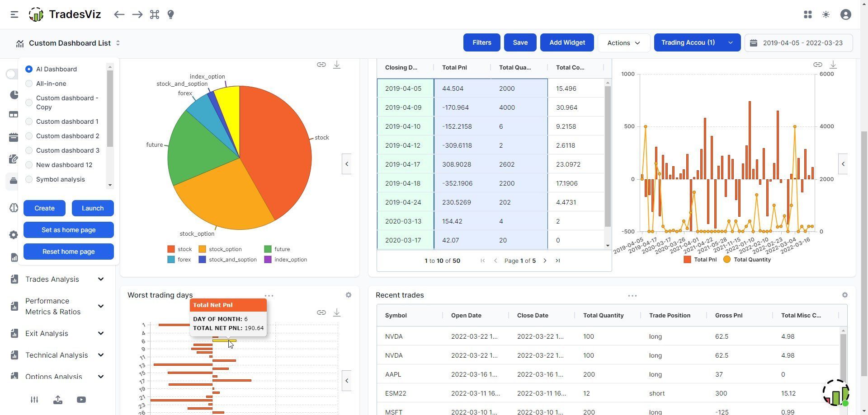Select Custom dashboard 1 radio
Image resolution: width=868 pixels, height=415 pixels.
click(x=29, y=121)
